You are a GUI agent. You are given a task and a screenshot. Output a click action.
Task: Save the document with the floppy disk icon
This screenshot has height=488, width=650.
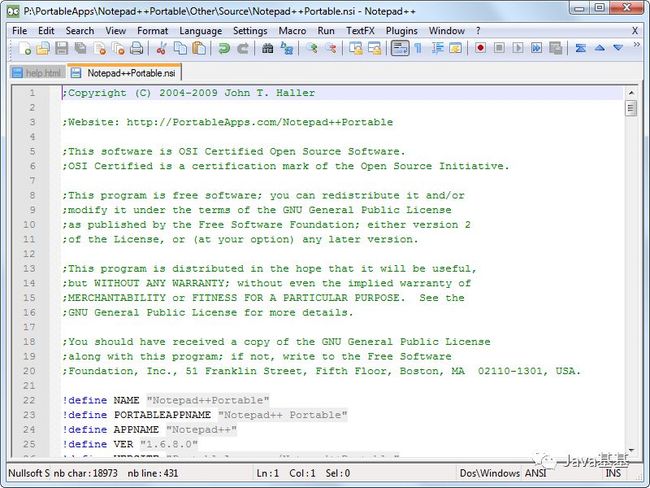(x=61, y=49)
